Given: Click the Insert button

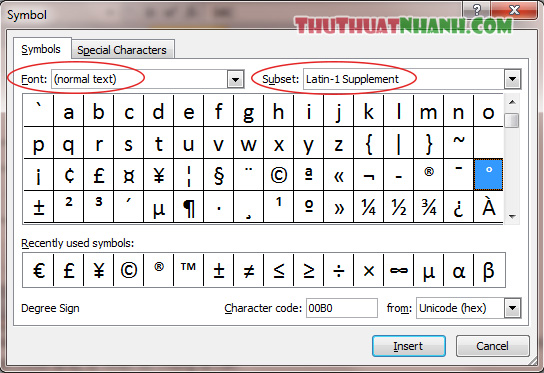Looking at the screenshot, I should 409,346.
